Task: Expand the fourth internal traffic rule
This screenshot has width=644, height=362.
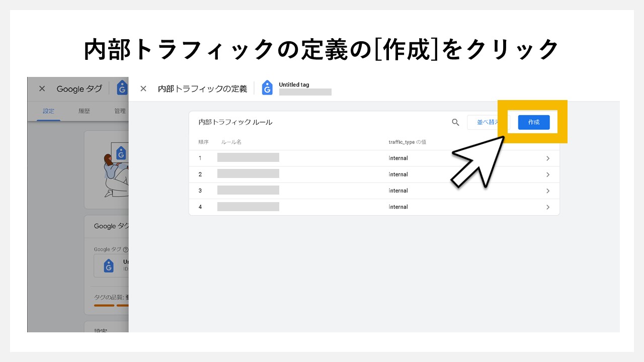Action: click(548, 207)
